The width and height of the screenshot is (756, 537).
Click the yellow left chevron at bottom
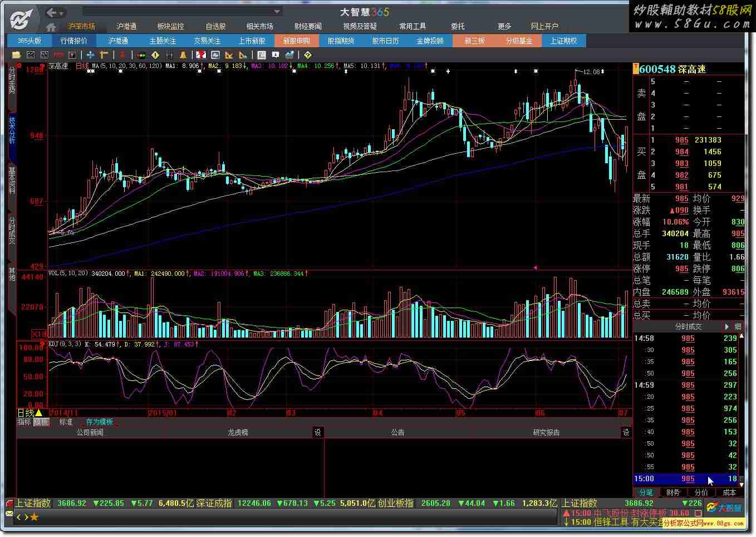click(x=18, y=517)
